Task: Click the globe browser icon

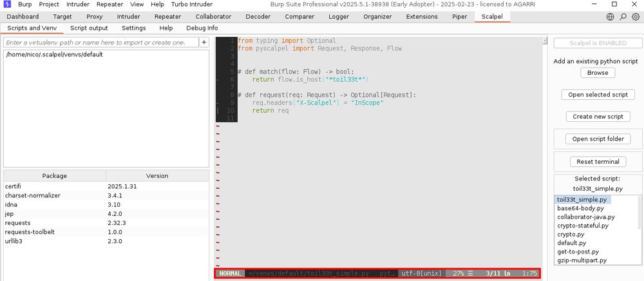Action: point(611,17)
